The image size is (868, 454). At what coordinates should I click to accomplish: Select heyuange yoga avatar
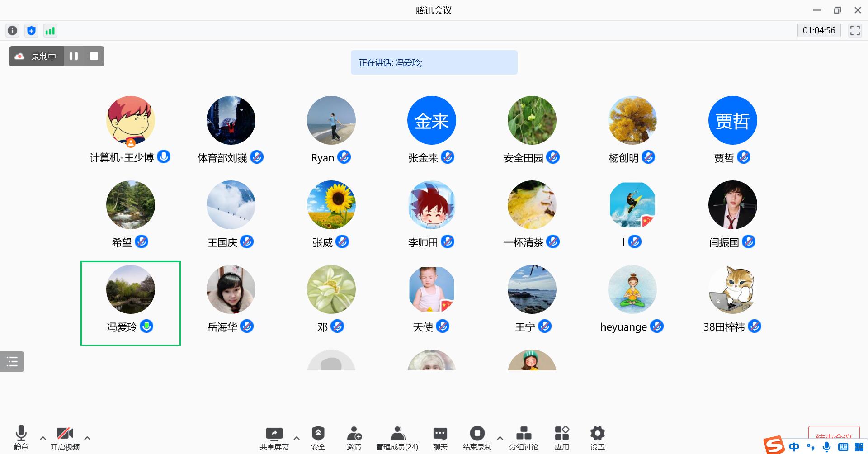632,289
